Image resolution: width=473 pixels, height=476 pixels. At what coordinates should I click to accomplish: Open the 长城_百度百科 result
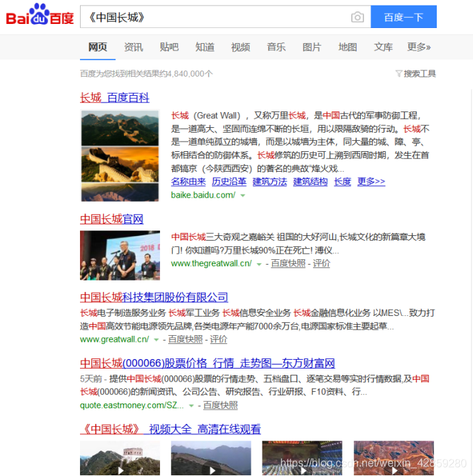[115, 98]
